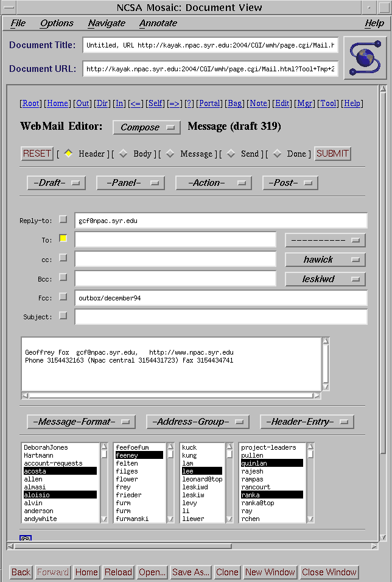
Task: Select the Send radio option
Action: [x=231, y=154]
